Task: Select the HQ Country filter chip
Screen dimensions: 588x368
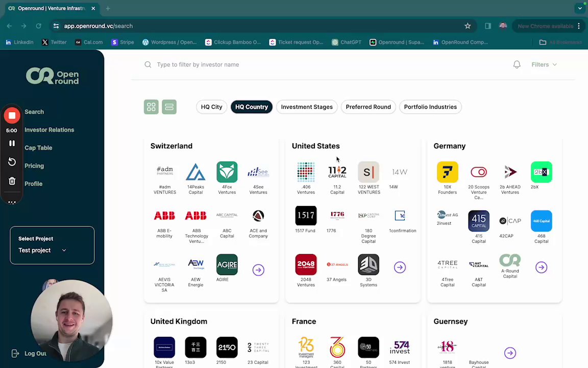Action: click(x=252, y=107)
